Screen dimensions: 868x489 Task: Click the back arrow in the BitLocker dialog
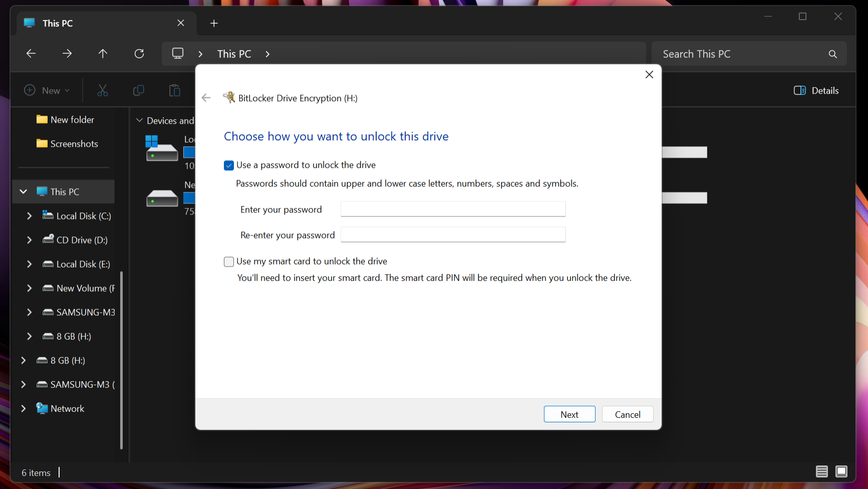click(x=206, y=98)
